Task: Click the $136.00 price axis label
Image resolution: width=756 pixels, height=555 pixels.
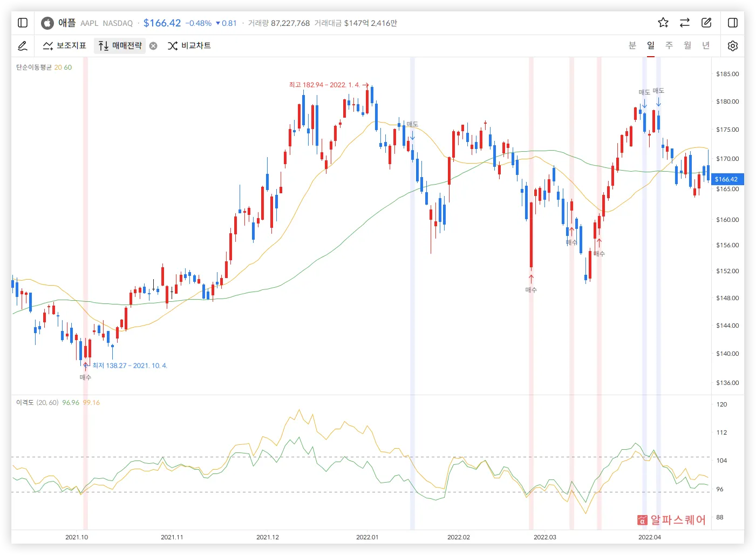Action: [x=727, y=383]
